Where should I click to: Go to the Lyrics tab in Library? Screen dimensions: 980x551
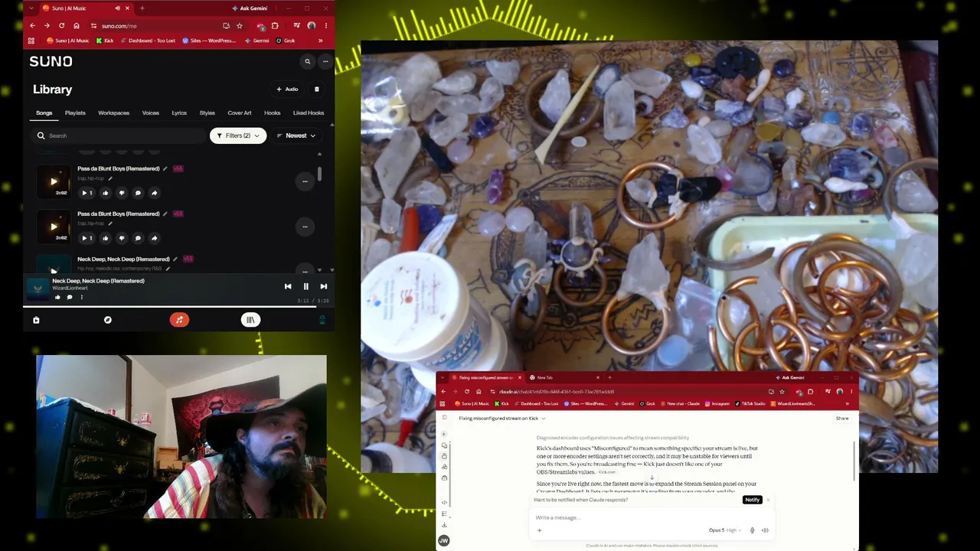click(179, 113)
